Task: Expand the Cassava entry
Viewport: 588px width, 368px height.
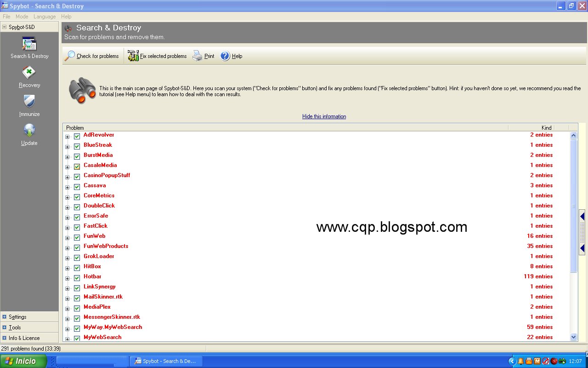Action: [67, 188]
